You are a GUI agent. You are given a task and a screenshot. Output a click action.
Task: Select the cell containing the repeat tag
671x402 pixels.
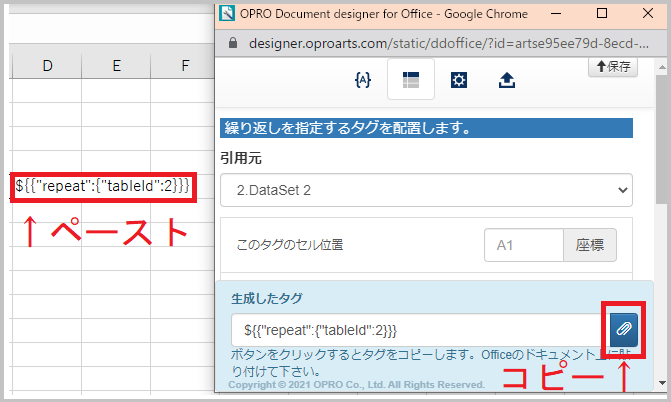click(102, 186)
